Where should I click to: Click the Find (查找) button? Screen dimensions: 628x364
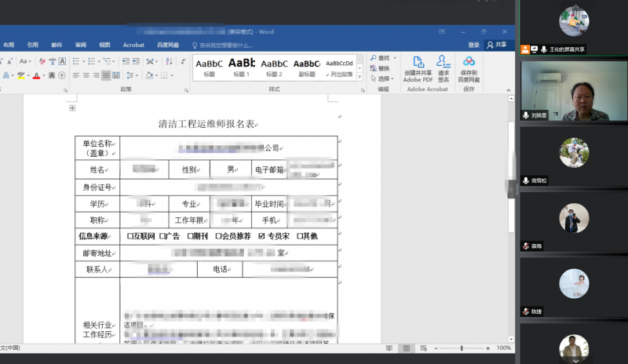[x=380, y=58]
